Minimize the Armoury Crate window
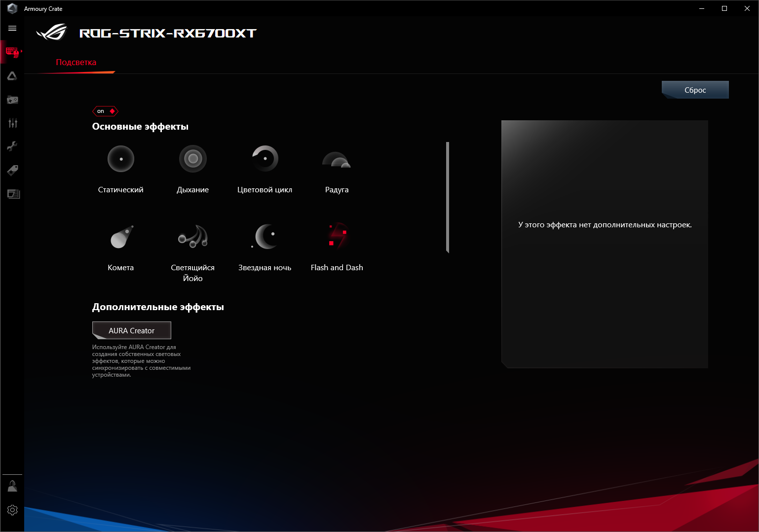Image resolution: width=759 pixels, height=532 pixels. [x=702, y=8]
